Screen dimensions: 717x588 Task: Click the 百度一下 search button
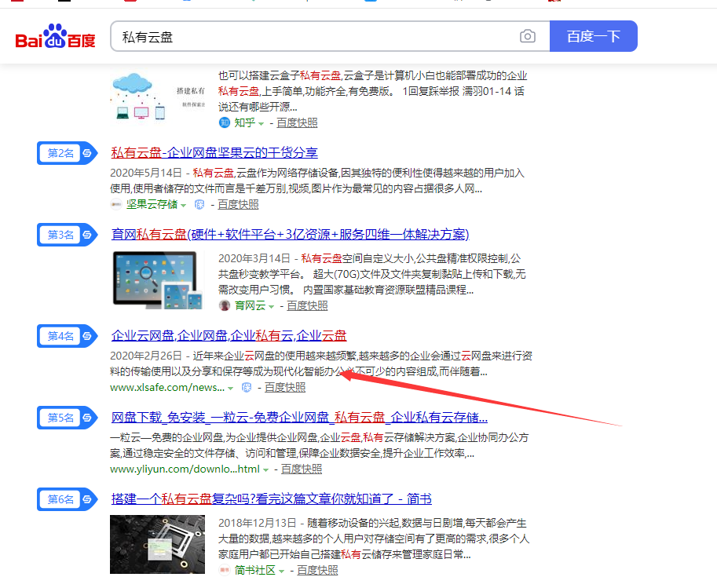tap(593, 36)
